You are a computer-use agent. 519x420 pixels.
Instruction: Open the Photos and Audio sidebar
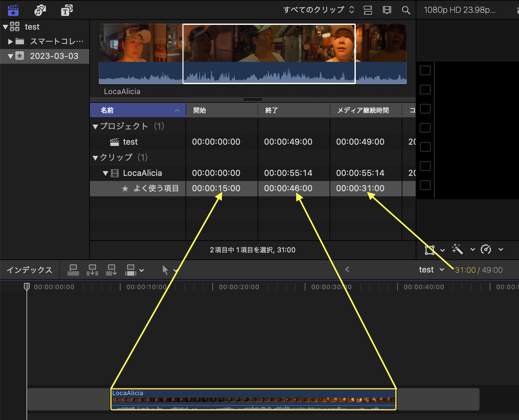(40, 10)
